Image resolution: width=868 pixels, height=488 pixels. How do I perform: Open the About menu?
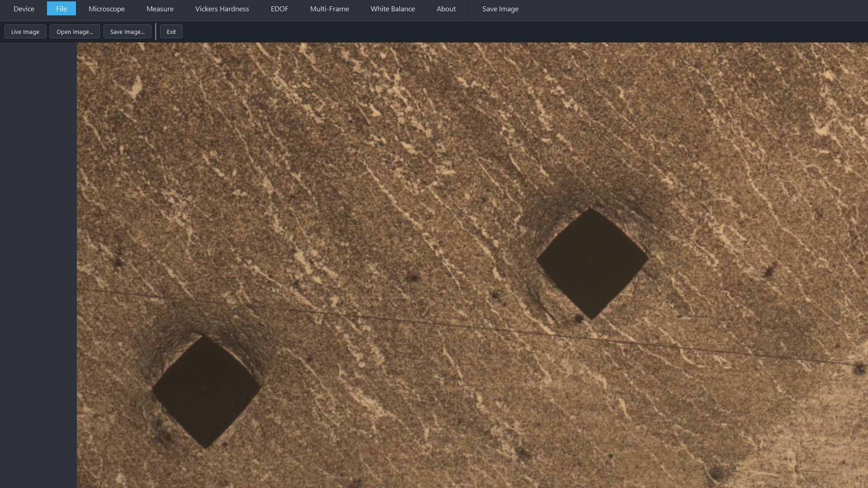[446, 9]
